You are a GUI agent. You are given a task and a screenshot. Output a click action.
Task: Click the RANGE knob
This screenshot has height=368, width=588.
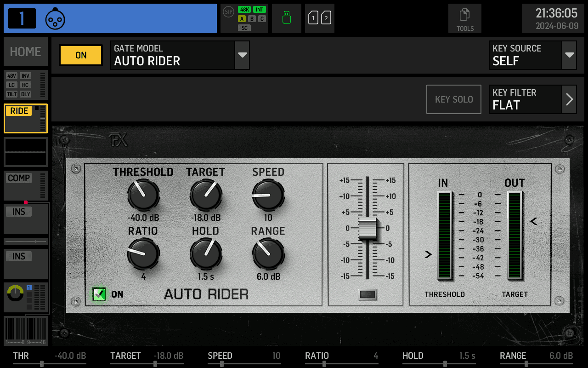click(x=268, y=253)
